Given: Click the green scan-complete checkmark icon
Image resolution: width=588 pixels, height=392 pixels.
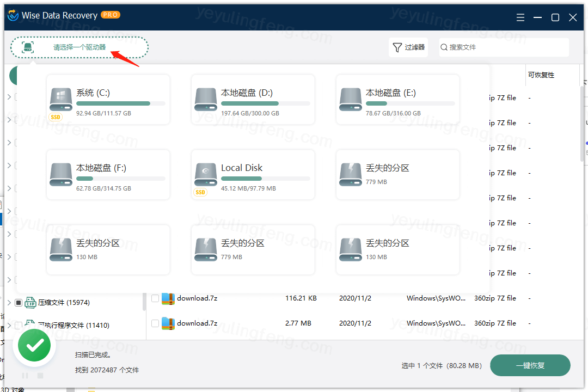Looking at the screenshot, I should pos(34,346).
